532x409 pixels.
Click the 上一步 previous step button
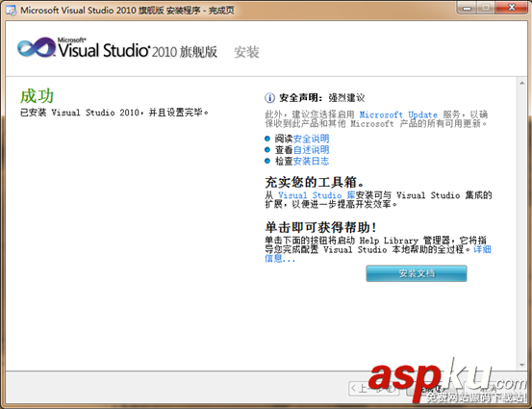point(373,388)
